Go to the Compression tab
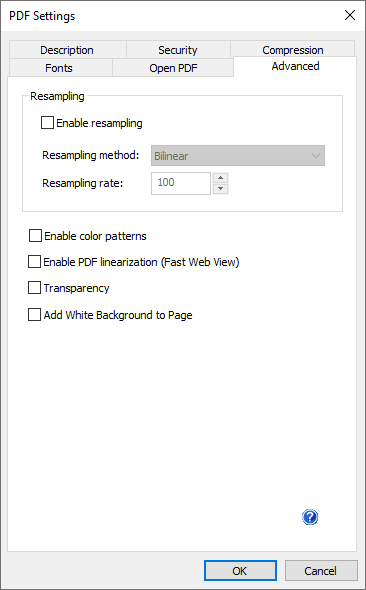 pyautogui.click(x=293, y=50)
